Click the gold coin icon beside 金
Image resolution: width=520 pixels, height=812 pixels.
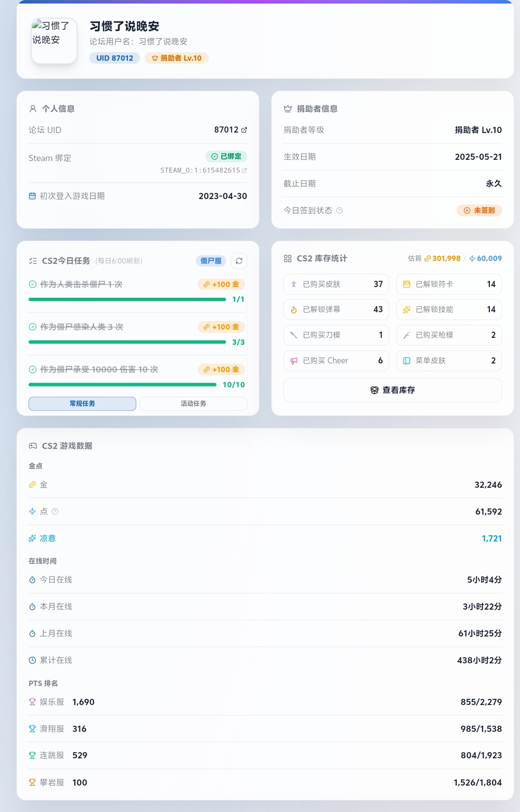tap(32, 485)
